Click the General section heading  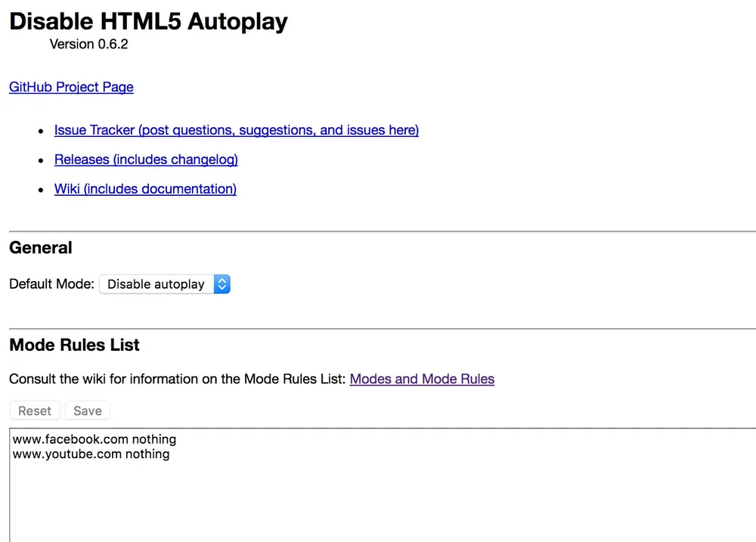click(41, 248)
